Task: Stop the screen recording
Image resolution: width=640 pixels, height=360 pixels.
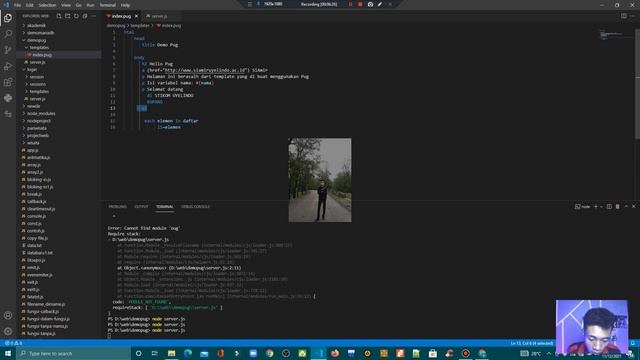Action: coord(360,4)
